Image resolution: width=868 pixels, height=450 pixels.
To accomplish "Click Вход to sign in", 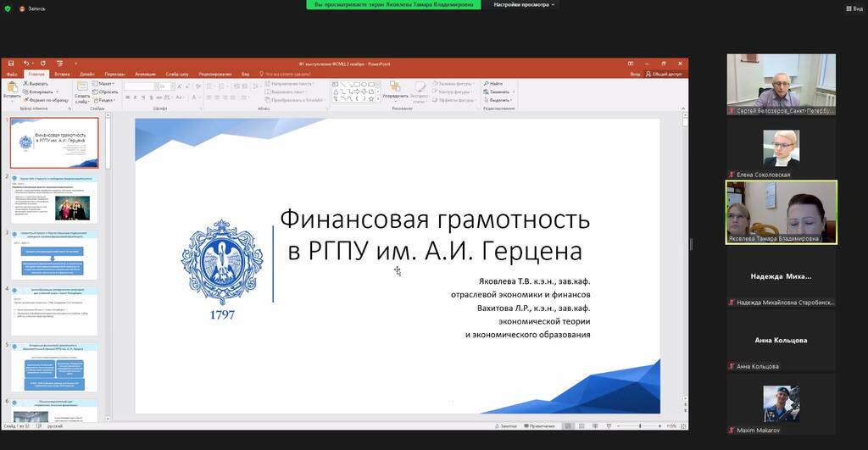I will click(635, 75).
